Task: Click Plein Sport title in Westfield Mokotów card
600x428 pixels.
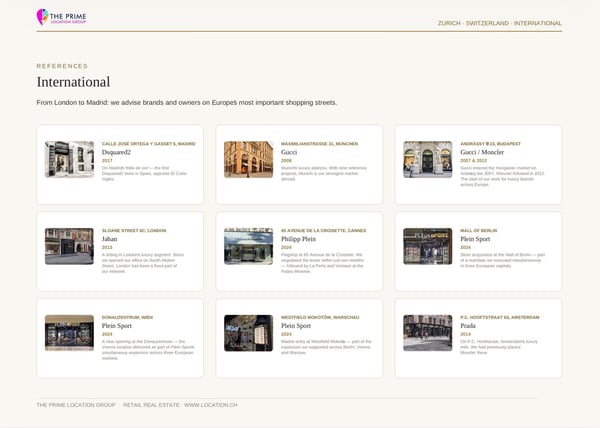Action: [296, 326]
